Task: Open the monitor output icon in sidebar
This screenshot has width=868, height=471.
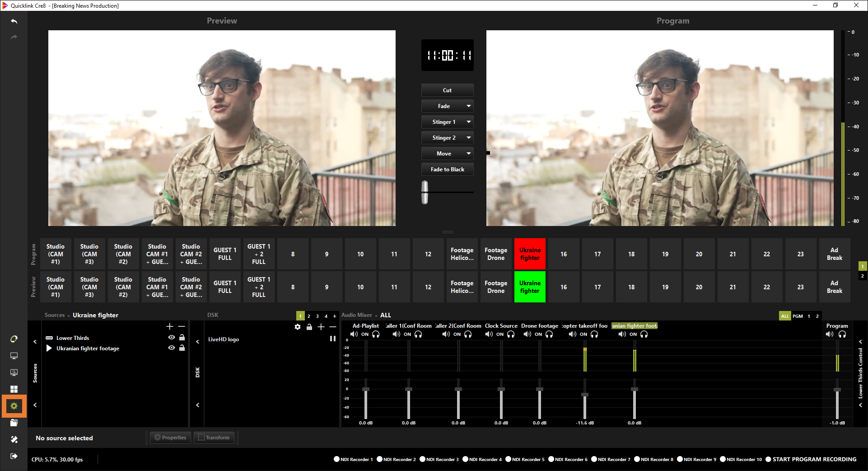Action: pos(14,356)
